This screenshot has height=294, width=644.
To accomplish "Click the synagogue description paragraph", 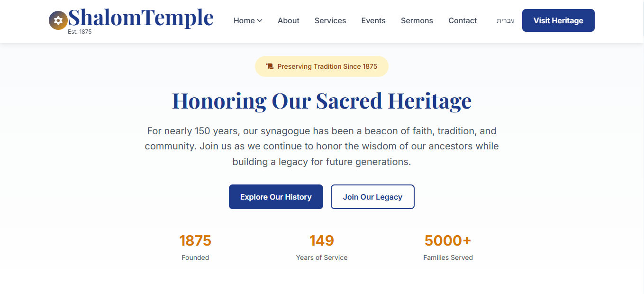I will point(322,146).
